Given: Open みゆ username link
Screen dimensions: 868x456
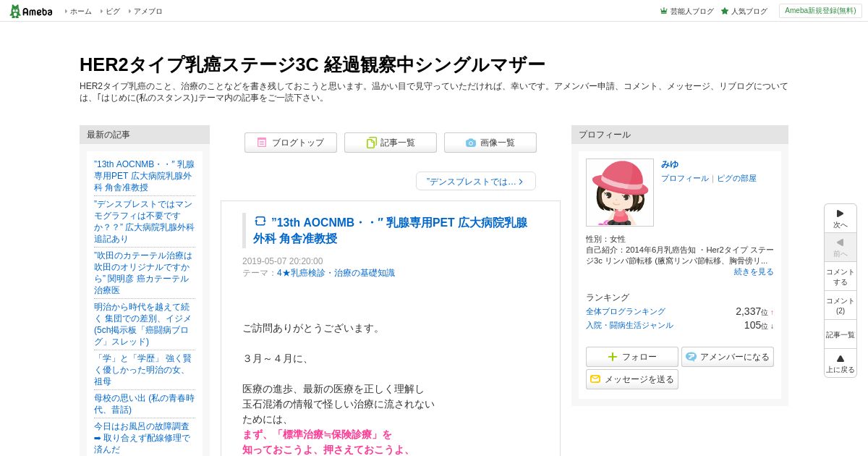Looking at the screenshot, I should pyautogui.click(x=670, y=164).
